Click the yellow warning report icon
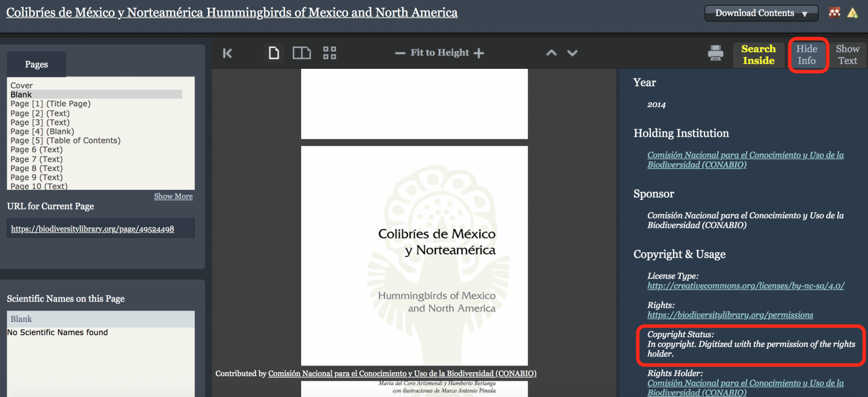The height and width of the screenshot is (397, 868). click(852, 12)
